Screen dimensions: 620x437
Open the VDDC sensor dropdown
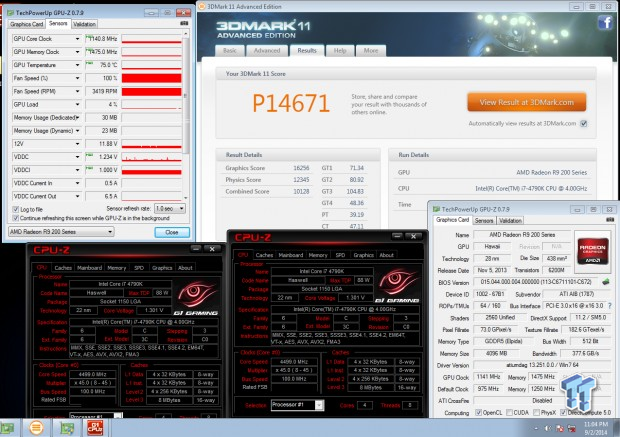pyautogui.click(x=77, y=157)
